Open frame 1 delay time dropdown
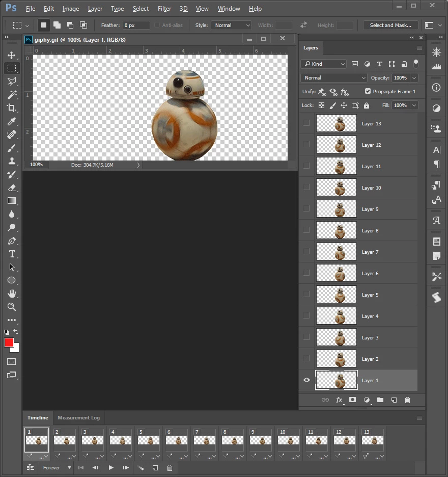 (44, 456)
